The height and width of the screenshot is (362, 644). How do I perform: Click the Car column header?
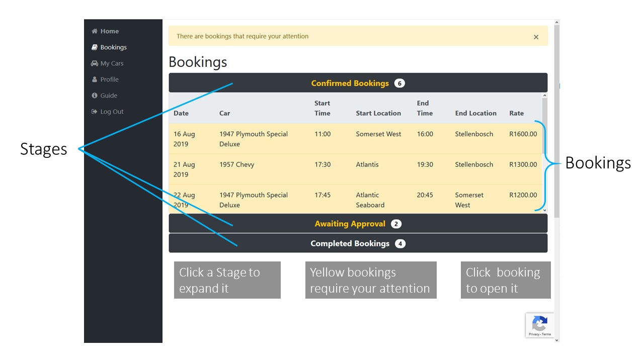pyautogui.click(x=224, y=113)
